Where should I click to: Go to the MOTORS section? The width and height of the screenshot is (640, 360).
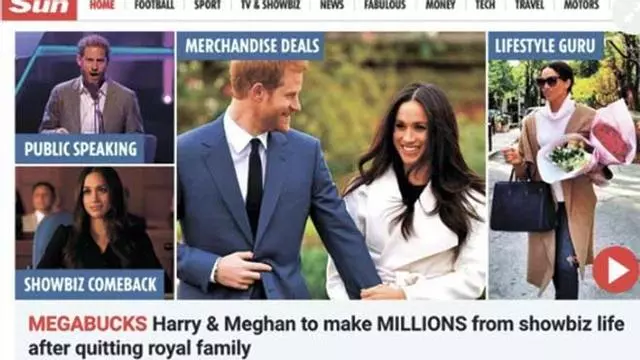tap(581, 5)
